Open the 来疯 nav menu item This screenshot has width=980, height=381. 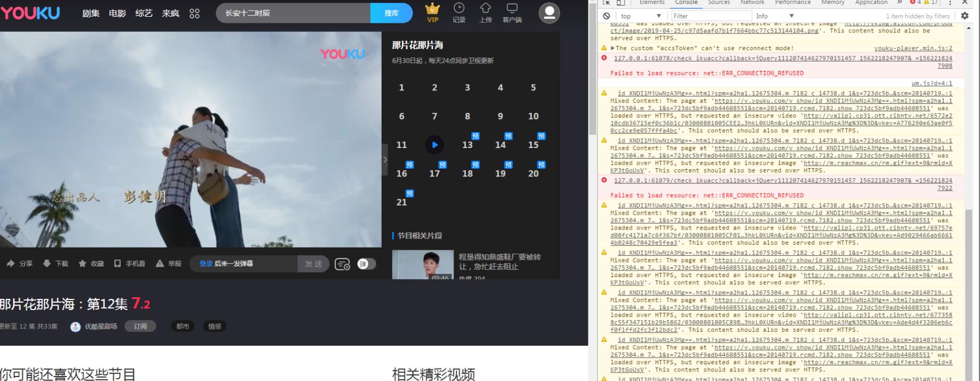tap(170, 13)
